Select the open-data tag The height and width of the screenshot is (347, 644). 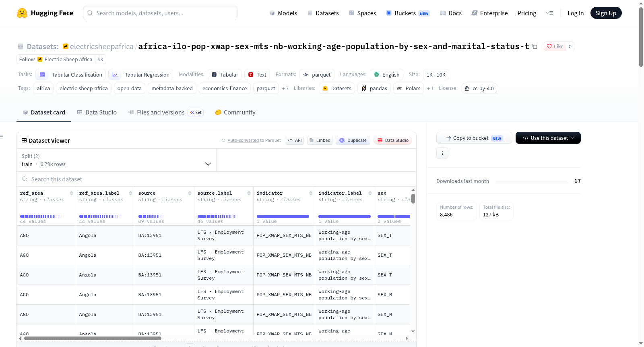click(130, 88)
